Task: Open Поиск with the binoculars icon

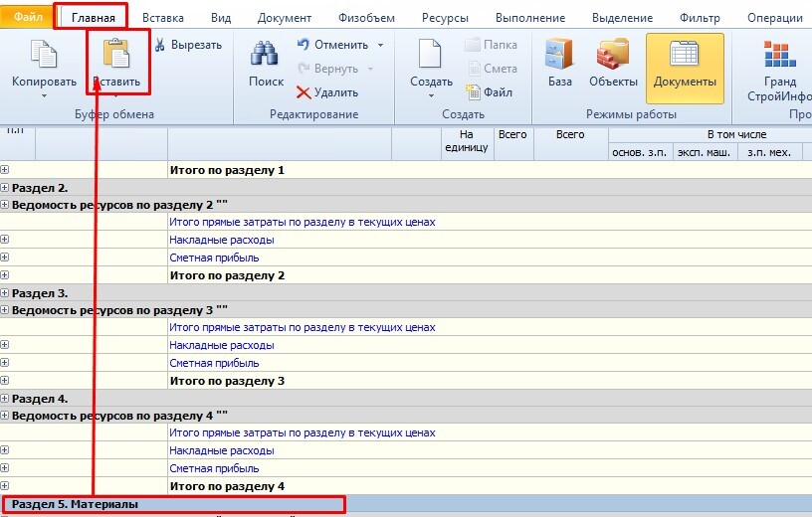Action: (265, 54)
